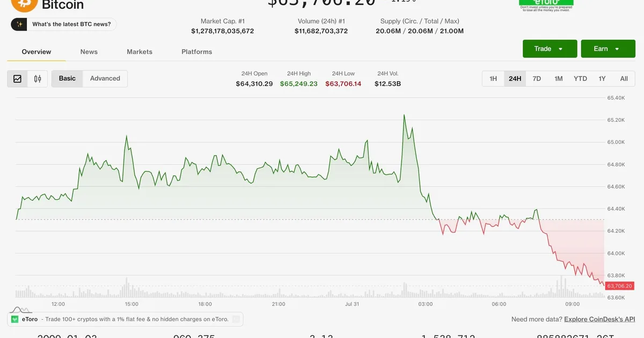This screenshot has width=644, height=338.
Task: Click the Earn dropdown arrow
Action: pos(617,49)
